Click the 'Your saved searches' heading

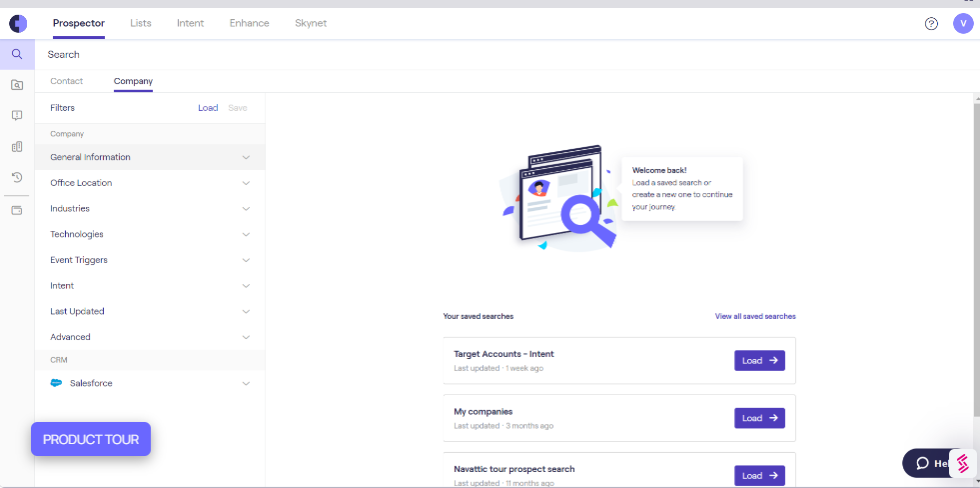tap(479, 317)
